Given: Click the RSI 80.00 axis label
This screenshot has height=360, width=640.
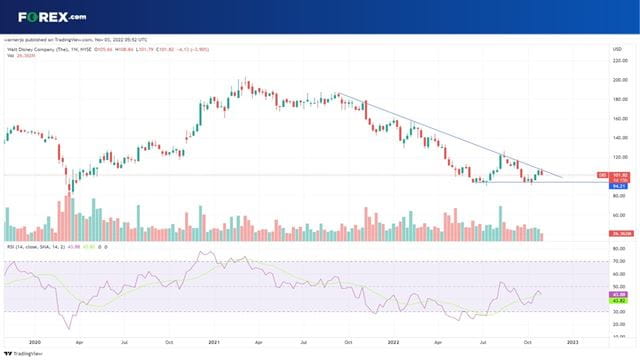Looking at the screenshot, I should click(x=619, y=249).
